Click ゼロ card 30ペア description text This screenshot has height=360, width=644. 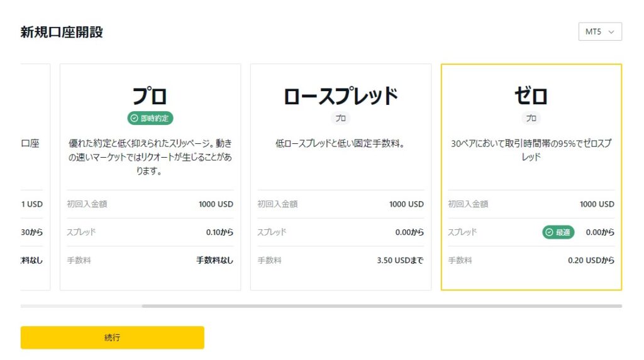click(x=531, y=150)
